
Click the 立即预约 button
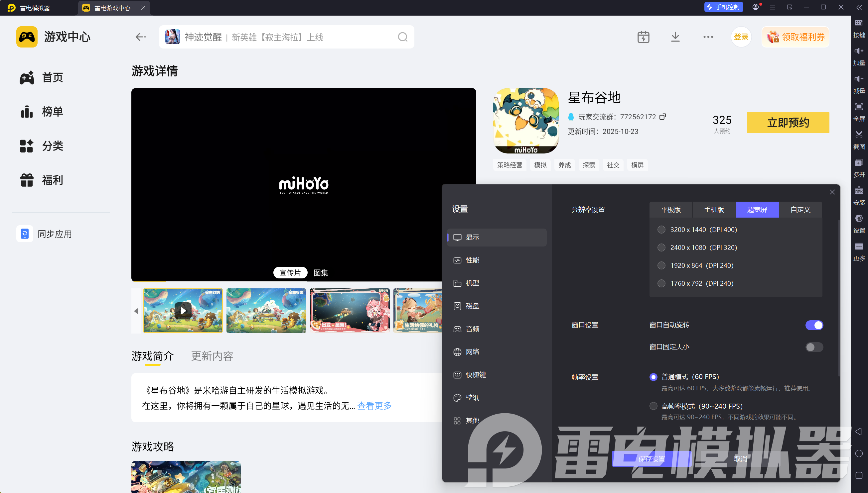pos(788,123)
